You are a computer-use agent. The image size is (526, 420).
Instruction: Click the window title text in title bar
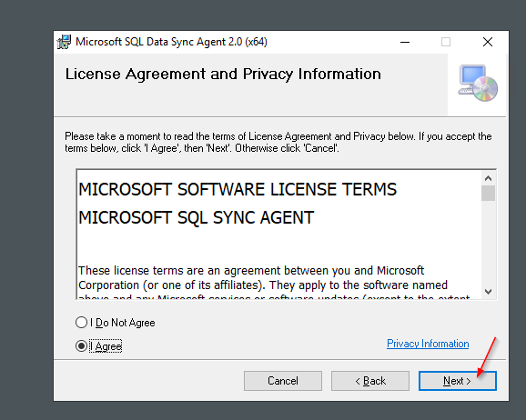pyautogui.click(x=171, y=42)
